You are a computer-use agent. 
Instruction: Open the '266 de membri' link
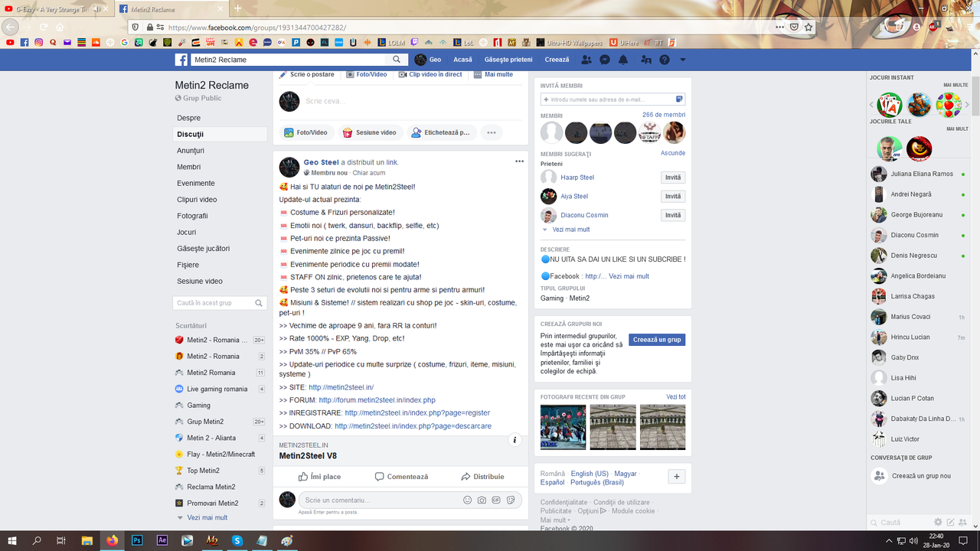664,115
